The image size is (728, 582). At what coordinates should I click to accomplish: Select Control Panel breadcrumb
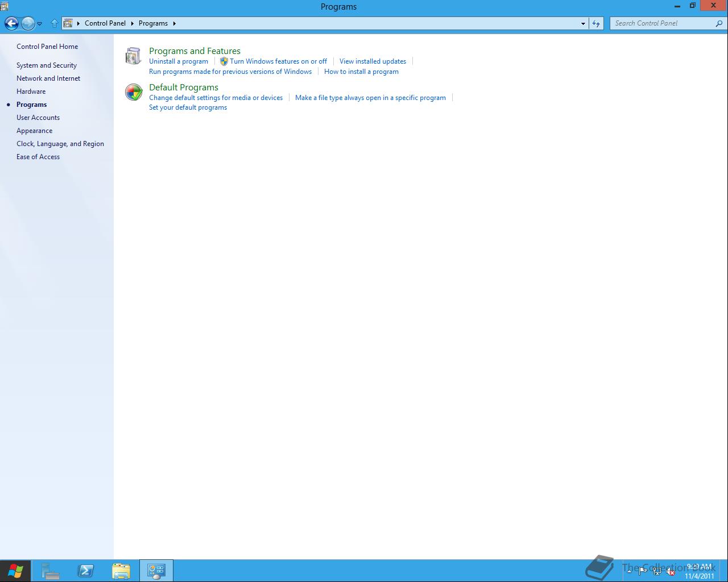point(105,23)
